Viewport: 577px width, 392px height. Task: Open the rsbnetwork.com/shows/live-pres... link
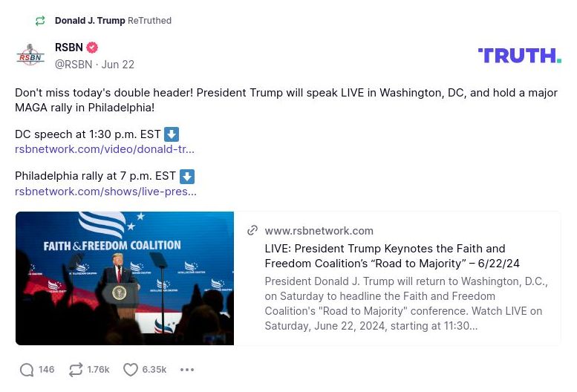tap(105, 192)
